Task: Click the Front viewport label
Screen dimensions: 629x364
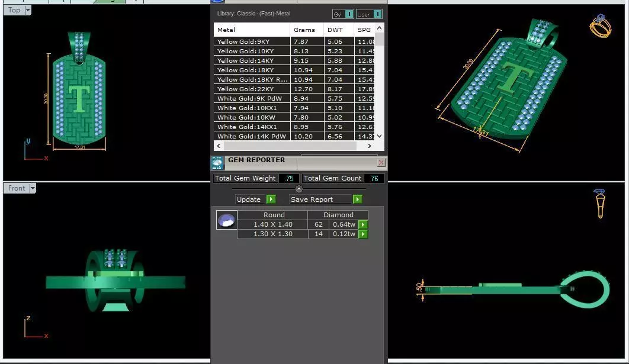Action: pyautogui.click(x=17, y=188)
